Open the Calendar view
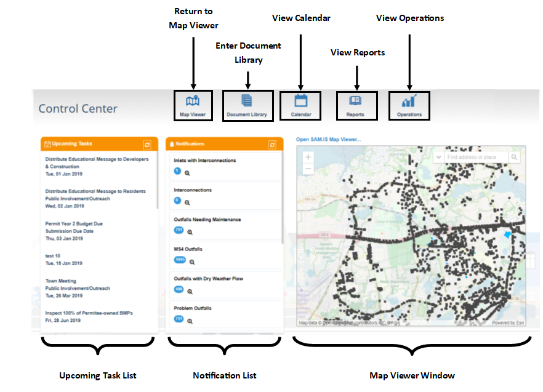The height and width of the screenshot is (392, 543). click(x=300, y=105)
